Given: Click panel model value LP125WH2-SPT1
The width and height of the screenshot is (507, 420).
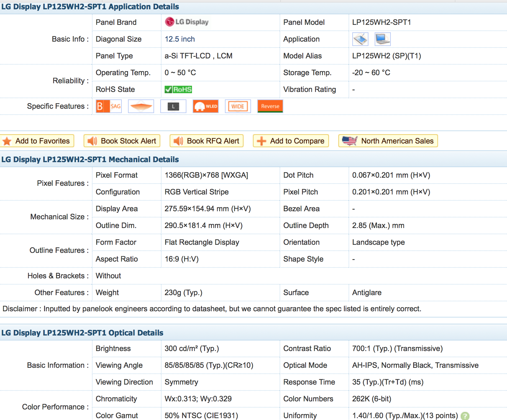Looking at the screenshot, I should tap(381, 22).
